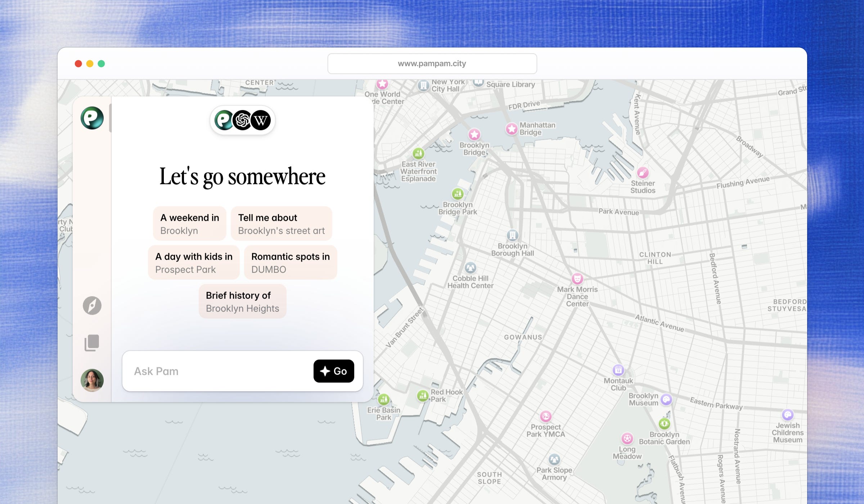Click the FDR Drive road label
The width and height of the screenshot is (864, 504).
point(524,105)
